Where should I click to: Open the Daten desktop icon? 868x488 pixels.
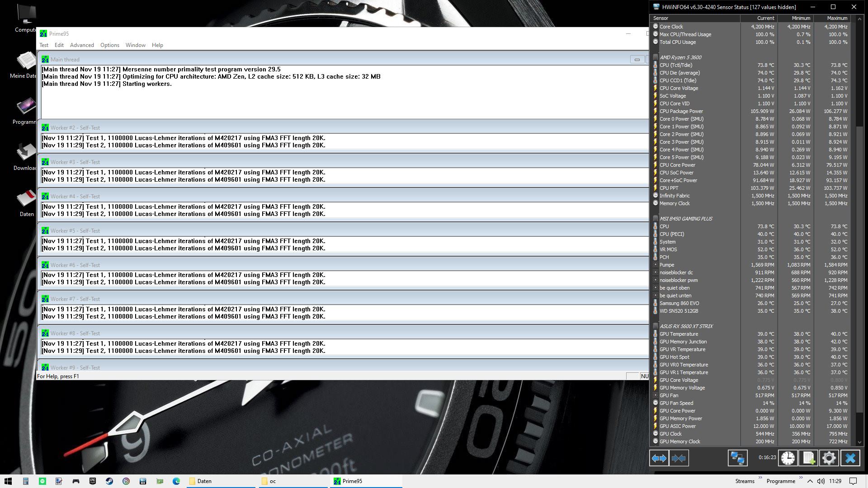click(x=26, y=203)
